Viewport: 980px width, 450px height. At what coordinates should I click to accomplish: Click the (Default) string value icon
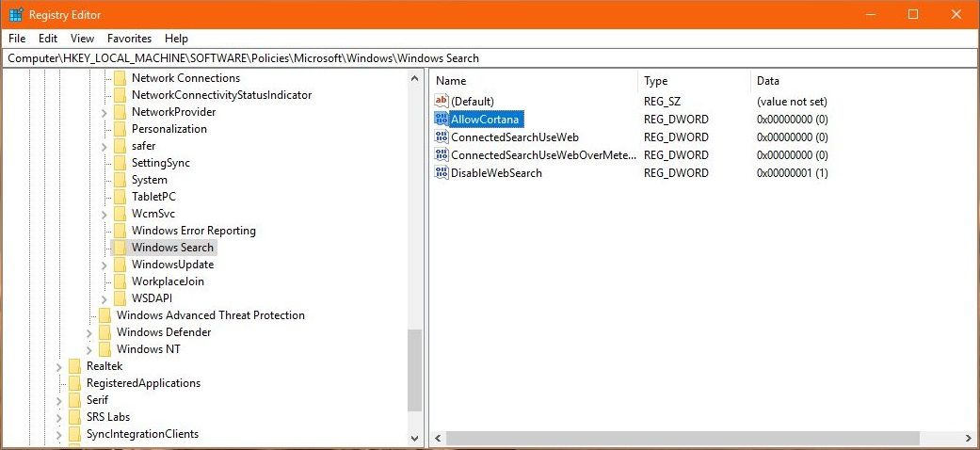pyautogui.click(x=442, y=102)
